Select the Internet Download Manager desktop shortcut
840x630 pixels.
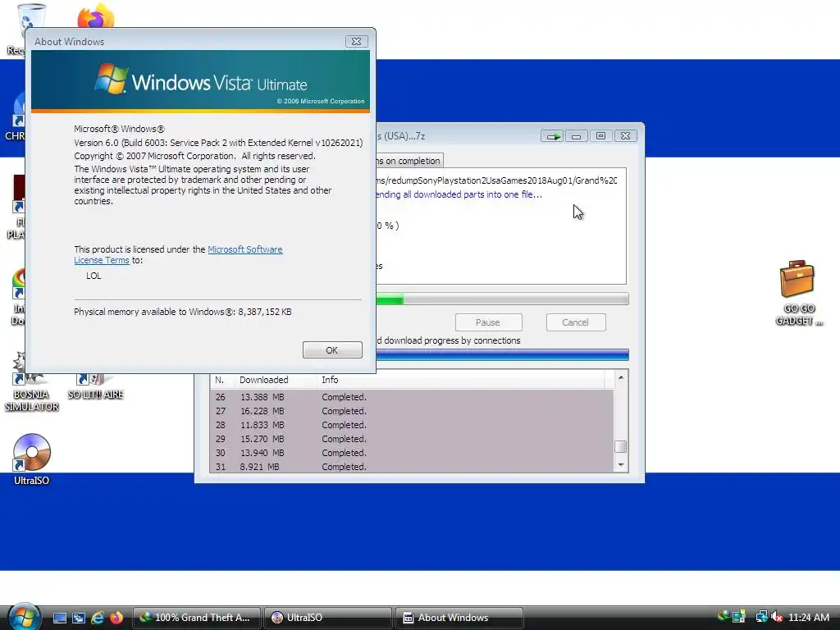tap(18, 297)
